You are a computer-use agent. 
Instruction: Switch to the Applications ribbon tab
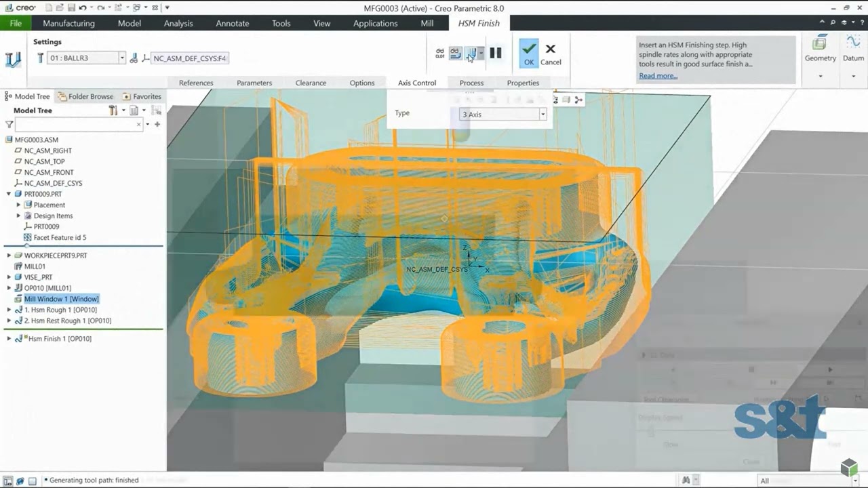point(376,23)
